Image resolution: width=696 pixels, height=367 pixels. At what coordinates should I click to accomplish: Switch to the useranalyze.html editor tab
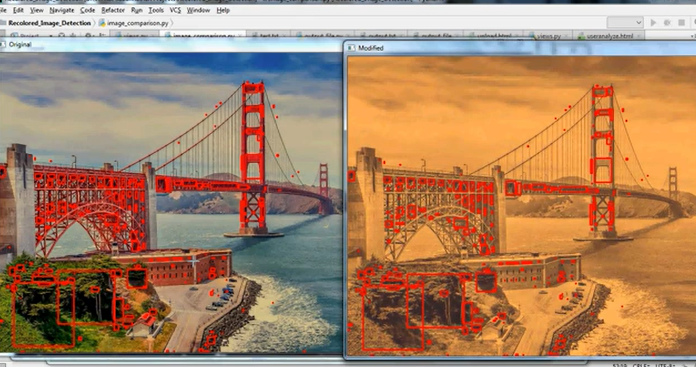[609, 36]
